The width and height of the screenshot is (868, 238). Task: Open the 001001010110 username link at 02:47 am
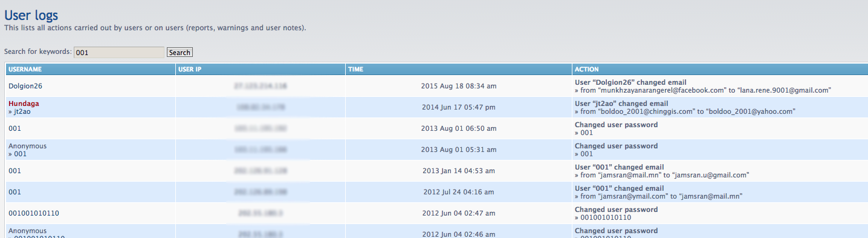34,213
